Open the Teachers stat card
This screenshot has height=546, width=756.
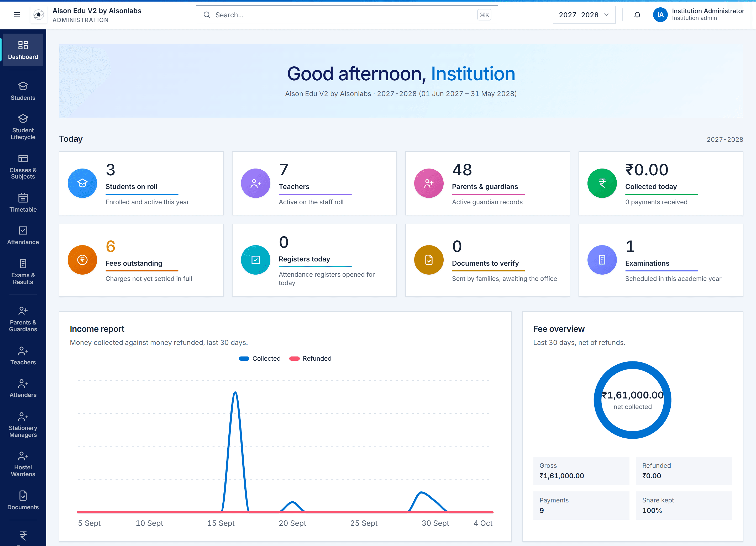(x=314, y=183)
